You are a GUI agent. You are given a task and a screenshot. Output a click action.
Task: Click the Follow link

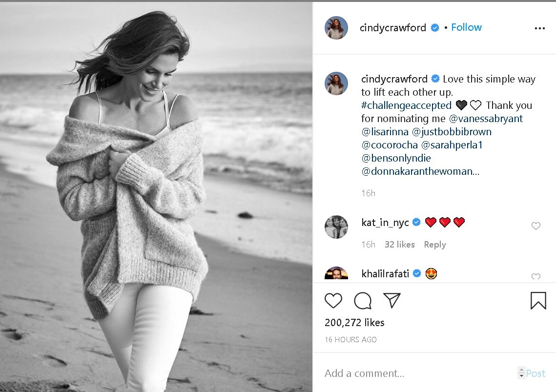[466, 27]
